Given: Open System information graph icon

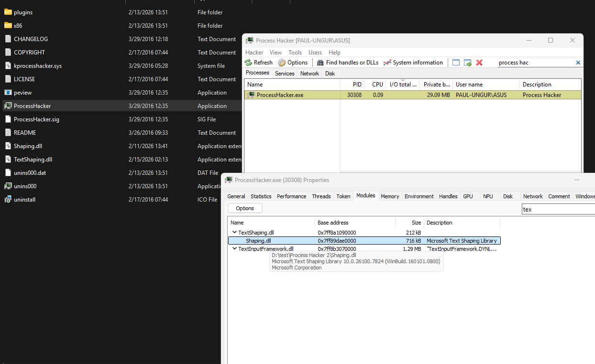Looking at the screenshot, I should pyautogui.click(x=387, y=63).
